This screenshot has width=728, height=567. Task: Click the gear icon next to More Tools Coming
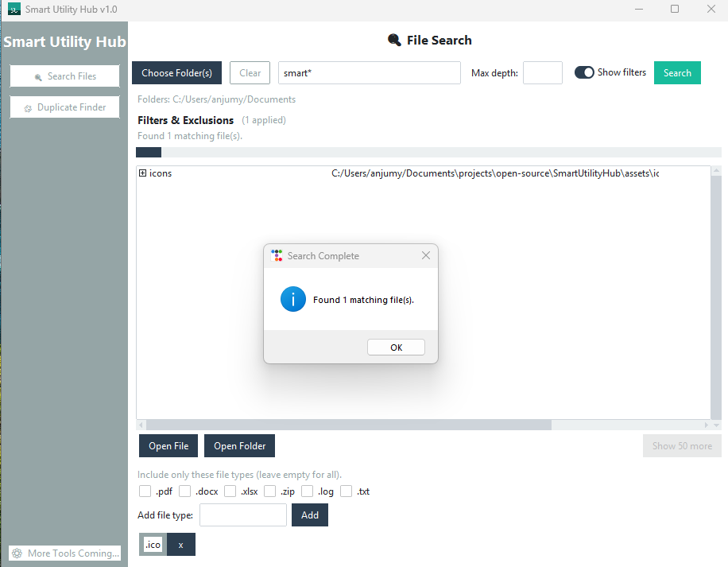coord(16,553)
